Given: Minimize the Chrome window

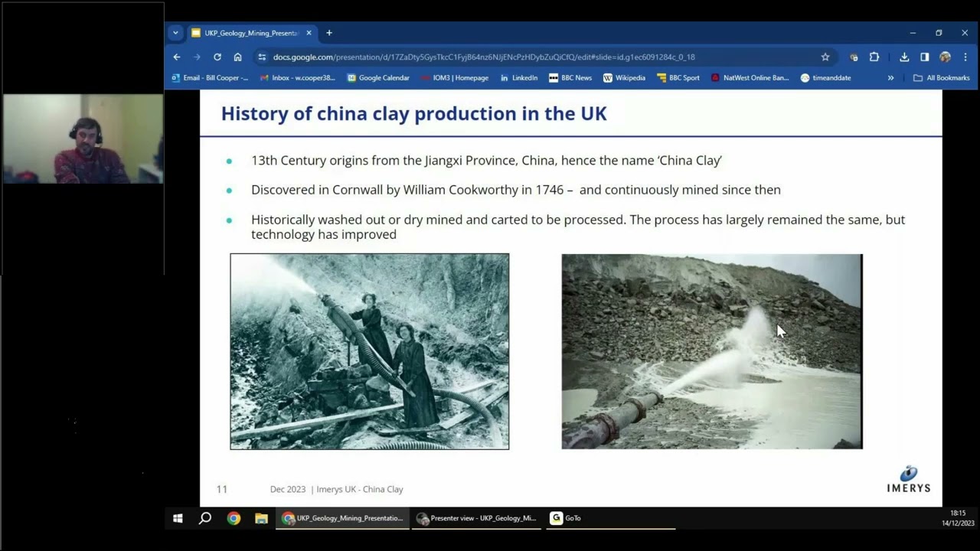Looking at the screenshot, I should tap(913, 33).
